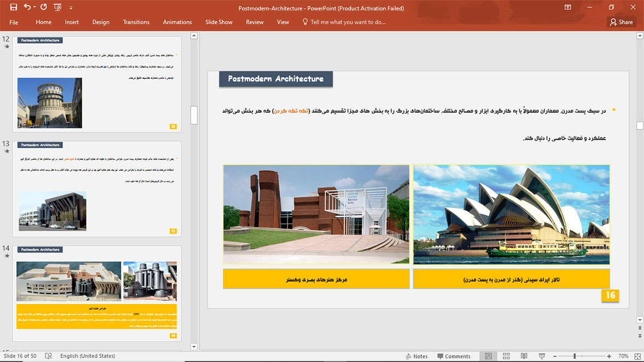Click the Share button
The image size is (644, 362).
[622, 22]
